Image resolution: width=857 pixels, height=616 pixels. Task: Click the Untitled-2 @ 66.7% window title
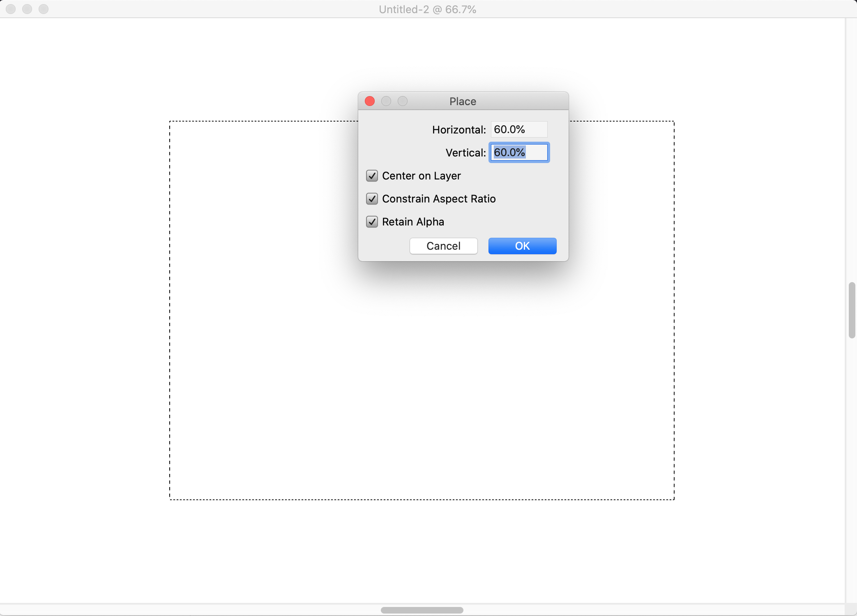(x=427, y=9)
